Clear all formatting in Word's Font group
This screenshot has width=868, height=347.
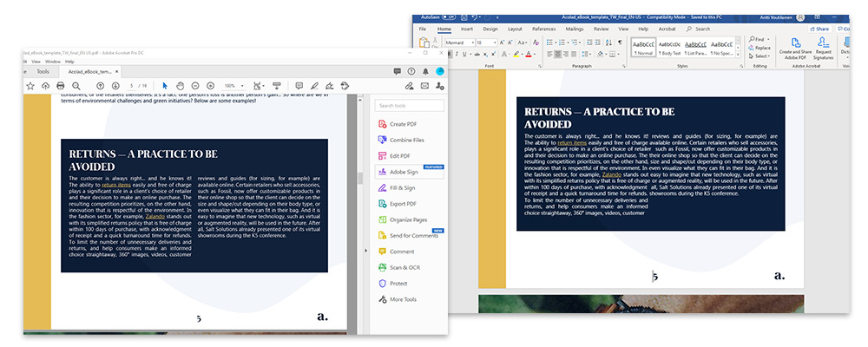(536, 43)
